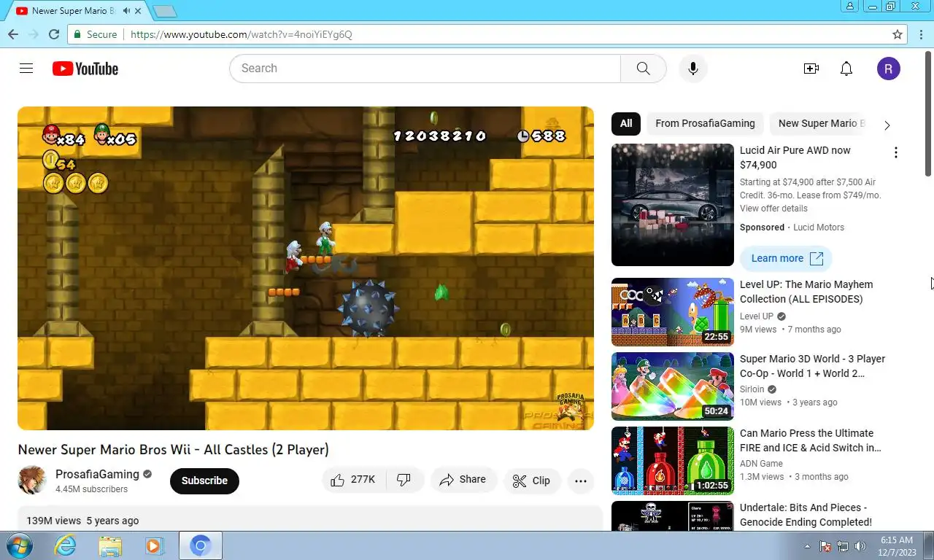
Task: Click the ADN Game channel name
Action: point(761,464)
